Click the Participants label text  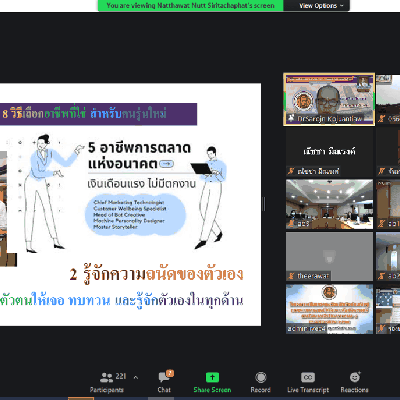point(106,390)
